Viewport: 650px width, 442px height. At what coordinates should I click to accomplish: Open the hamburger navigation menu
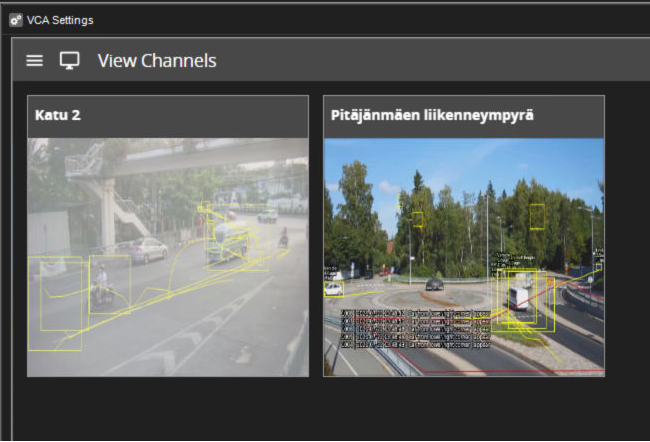click(x=35, y=61)
